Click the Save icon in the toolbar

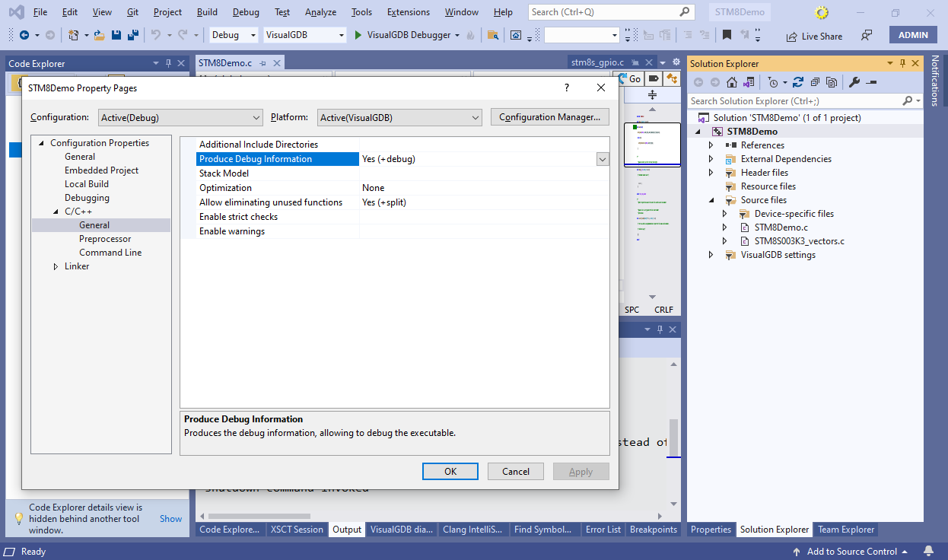point(116,35)
